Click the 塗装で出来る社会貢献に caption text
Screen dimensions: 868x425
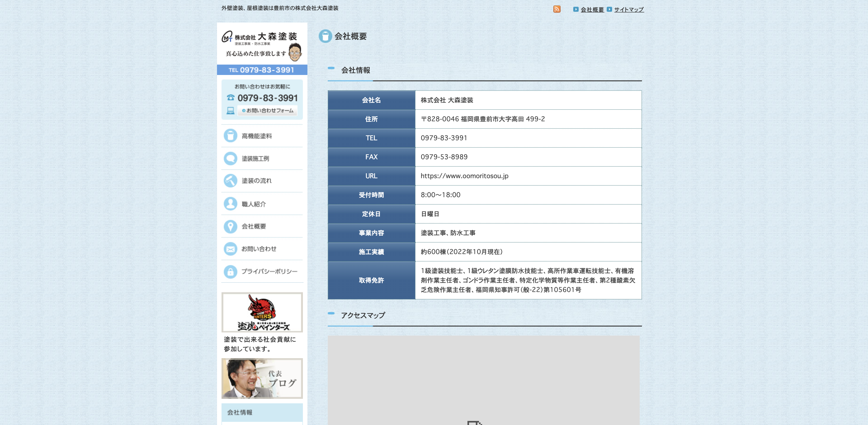260,339
